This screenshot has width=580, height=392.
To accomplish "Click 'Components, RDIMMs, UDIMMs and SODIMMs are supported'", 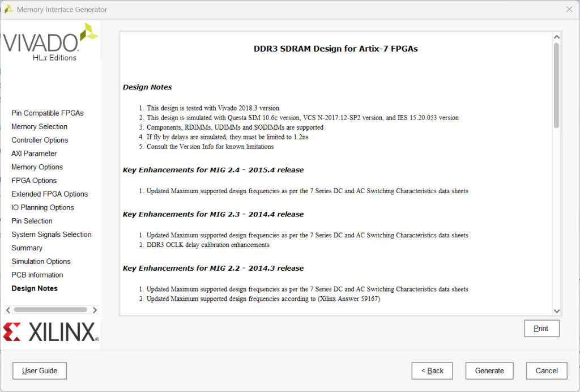I will coord(235,127).
